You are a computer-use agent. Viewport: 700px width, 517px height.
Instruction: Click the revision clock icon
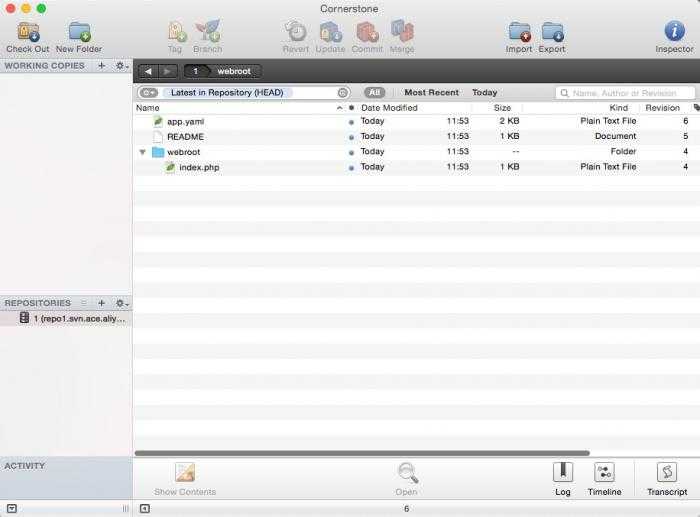point(342,93)
